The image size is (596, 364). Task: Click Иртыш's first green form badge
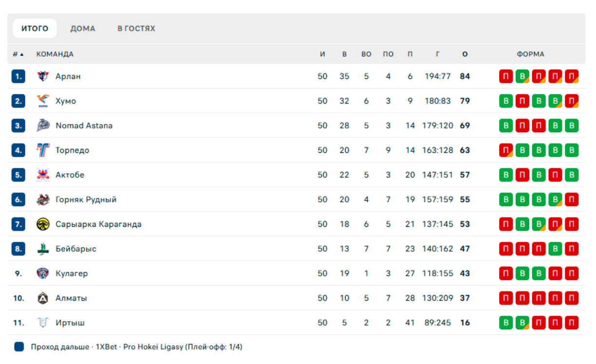coord(506,323)
